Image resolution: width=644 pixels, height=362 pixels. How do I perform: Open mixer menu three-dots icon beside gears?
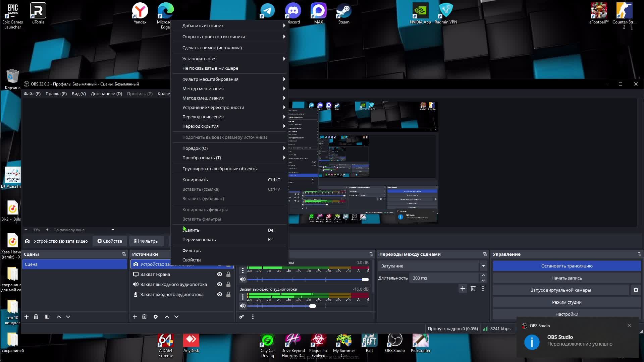click(x=253, y=317)
